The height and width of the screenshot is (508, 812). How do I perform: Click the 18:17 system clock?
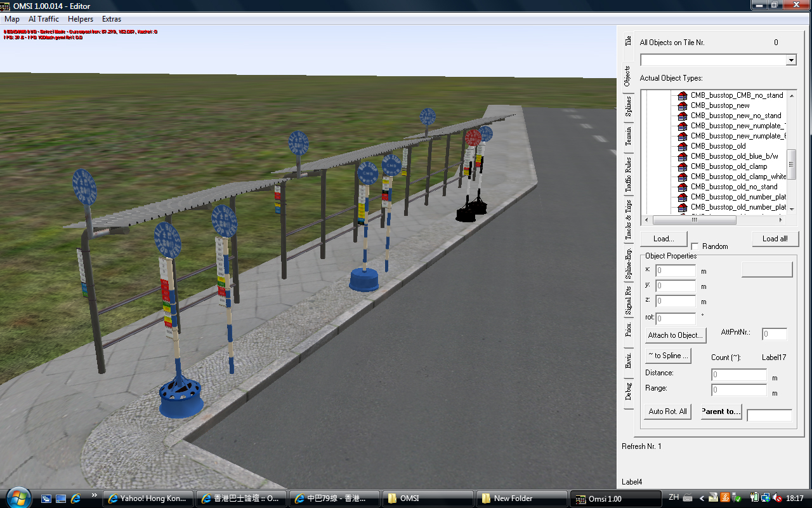(x=794, y=498)
